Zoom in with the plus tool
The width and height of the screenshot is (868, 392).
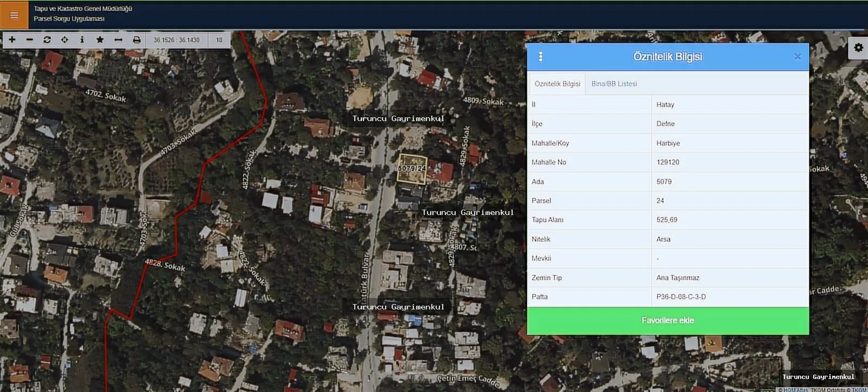[x=12, y=40]
